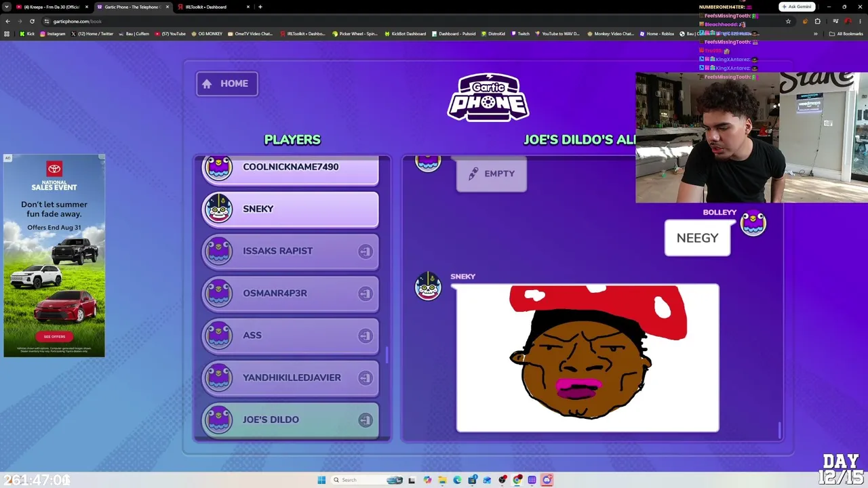The image size is (868, 488).
Task: Click the SEE OFFERS button in Toyota ad
Action: tap(54, 336)
